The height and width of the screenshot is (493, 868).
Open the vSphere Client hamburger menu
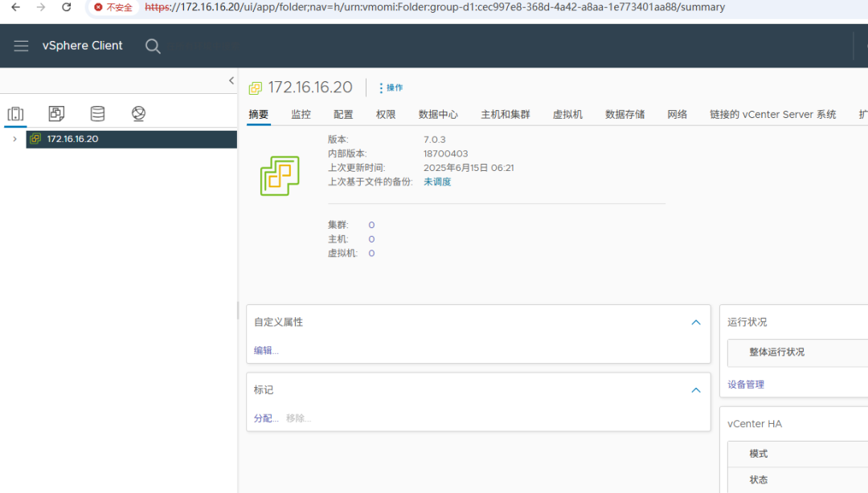(x=21, y=46)
